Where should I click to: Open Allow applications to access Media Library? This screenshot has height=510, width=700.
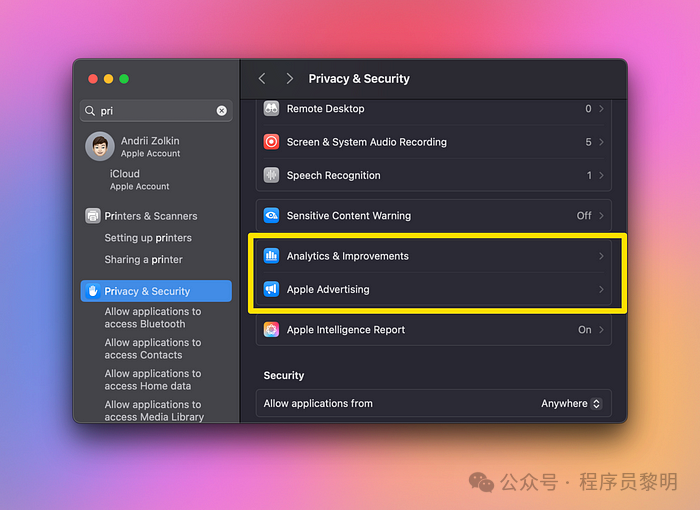point(154,410)
